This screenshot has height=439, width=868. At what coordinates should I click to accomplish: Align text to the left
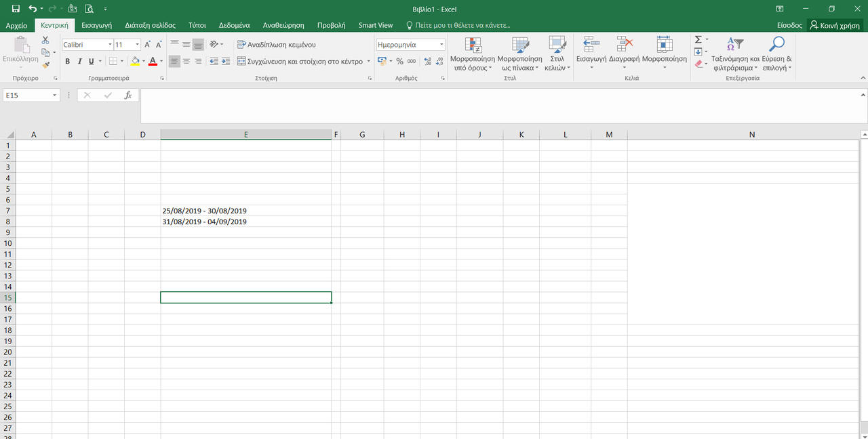coord(174,61)
